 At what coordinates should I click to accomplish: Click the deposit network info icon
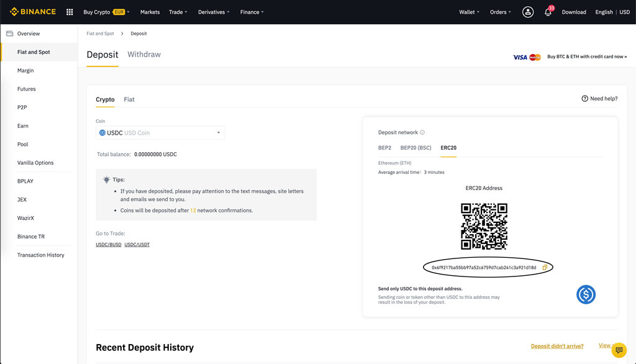click(x=422, y=132)
